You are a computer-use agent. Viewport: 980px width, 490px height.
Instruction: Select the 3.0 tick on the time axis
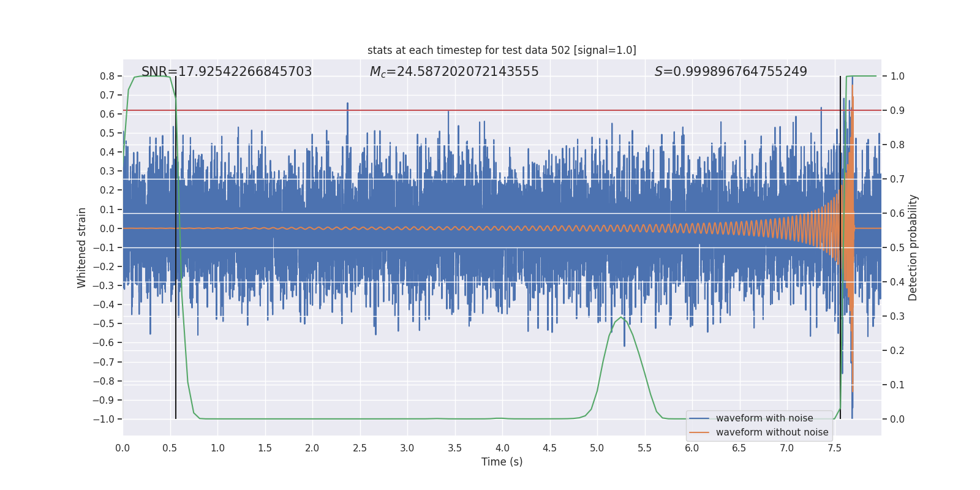[407, 448]
